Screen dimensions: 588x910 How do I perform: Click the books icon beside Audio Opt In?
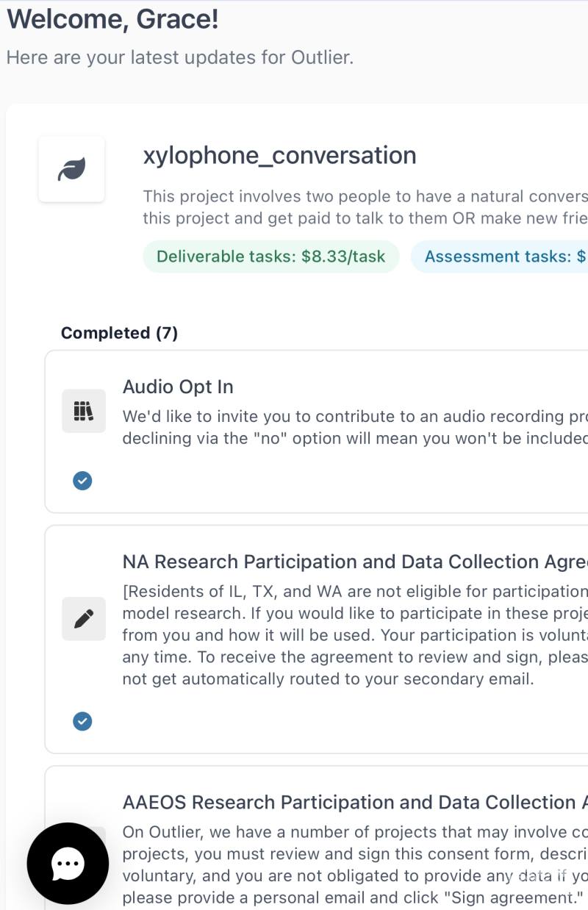point(84,411)
